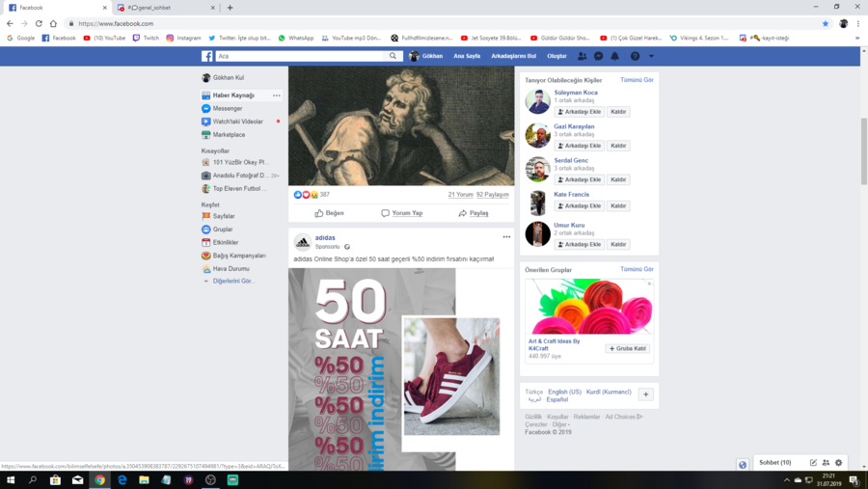Open the Messenger icon in the header
The height and width of the screenshot is (489, 868).
(x=598, y=56)
